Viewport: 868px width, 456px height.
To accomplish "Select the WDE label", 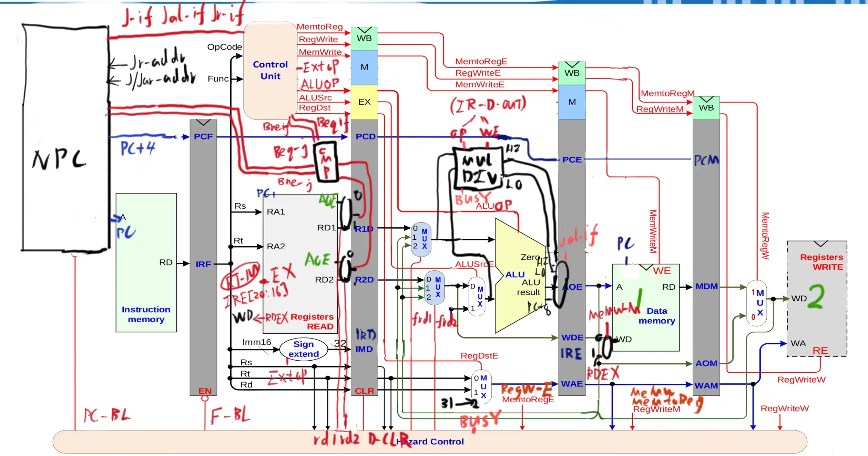I will (x=572, y=338).
